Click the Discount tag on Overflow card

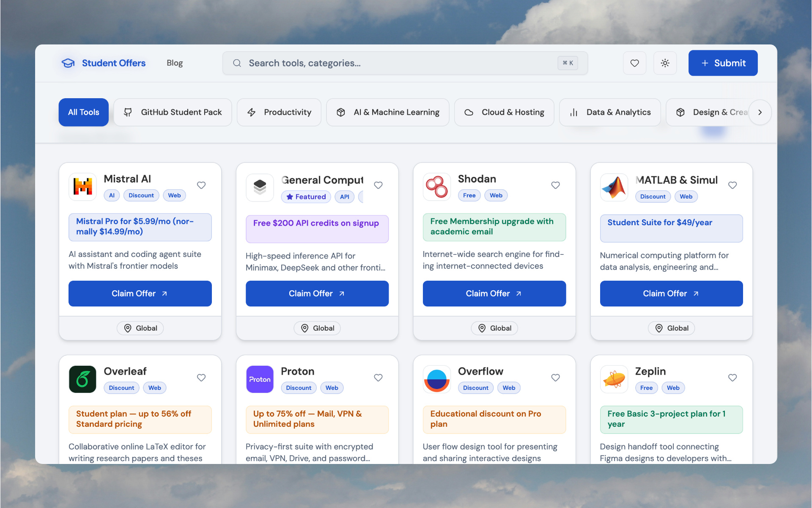(x=475, y=388)
